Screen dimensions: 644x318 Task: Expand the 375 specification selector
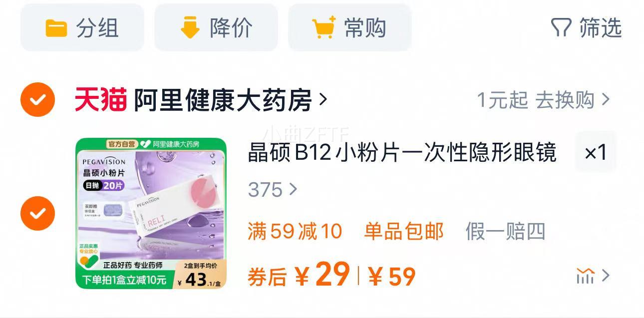[273, 190]
